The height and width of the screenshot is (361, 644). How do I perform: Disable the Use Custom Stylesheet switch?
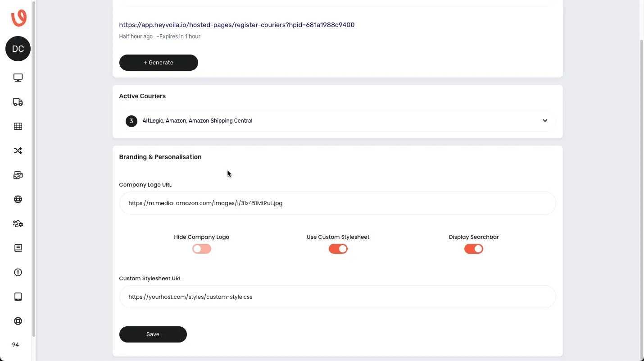click(338, 249)
